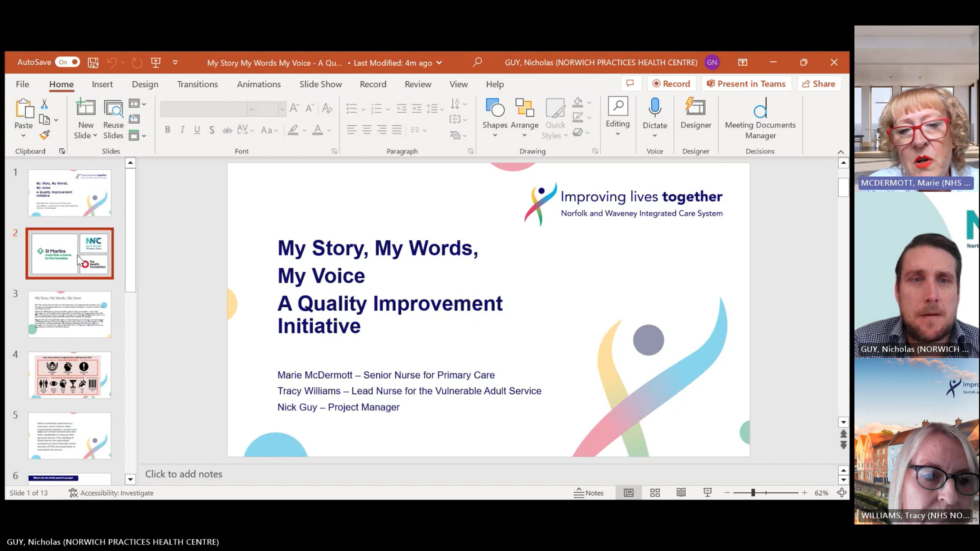
Task: Click the Shapes gallery icon
Action: pyautogui.click(x=494, y=109)
